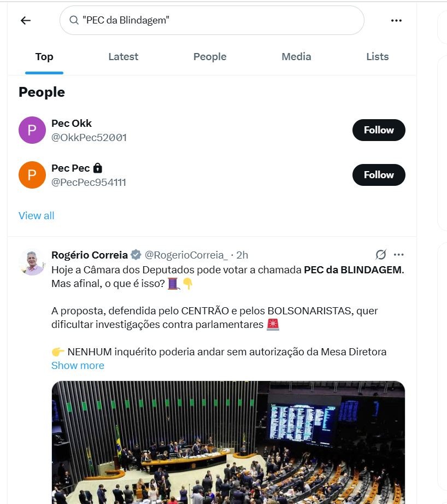Click Rogério Correia's verified badge
Viewport: 447px width, 504px height.
(136, 255)
